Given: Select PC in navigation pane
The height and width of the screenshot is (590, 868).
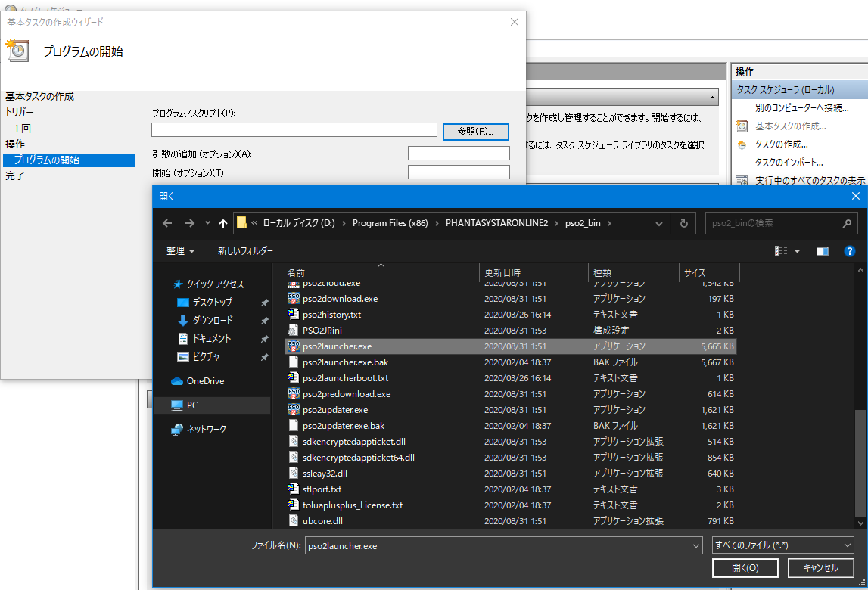Looking at the screenshot, I should 192,405.
